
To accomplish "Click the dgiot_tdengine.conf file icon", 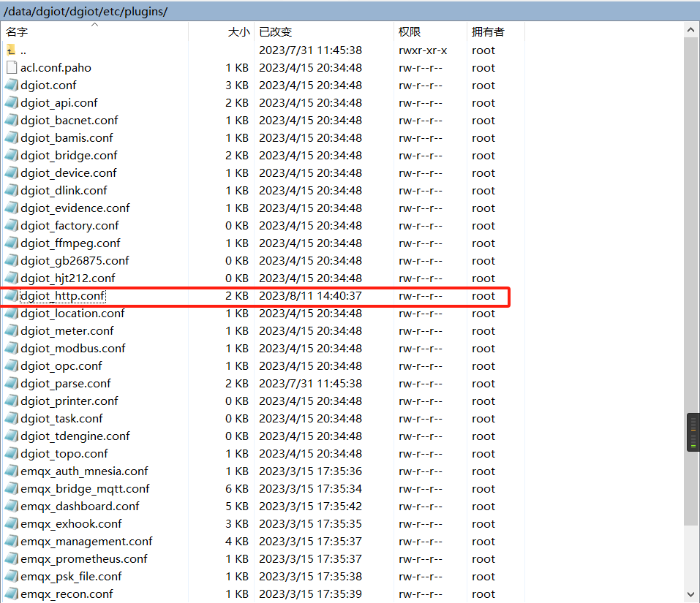I will 12,436.
